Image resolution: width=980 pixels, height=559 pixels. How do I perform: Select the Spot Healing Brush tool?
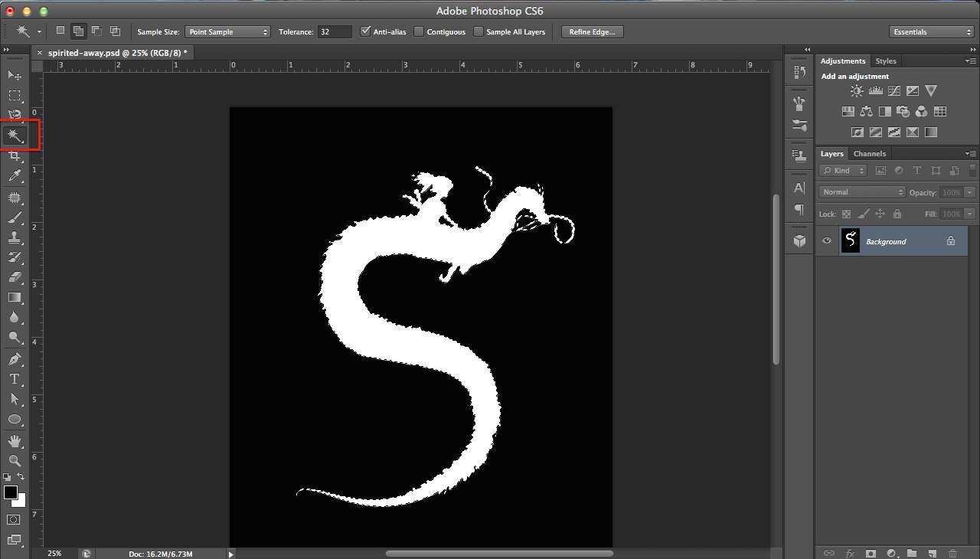(x=15, y=198)
